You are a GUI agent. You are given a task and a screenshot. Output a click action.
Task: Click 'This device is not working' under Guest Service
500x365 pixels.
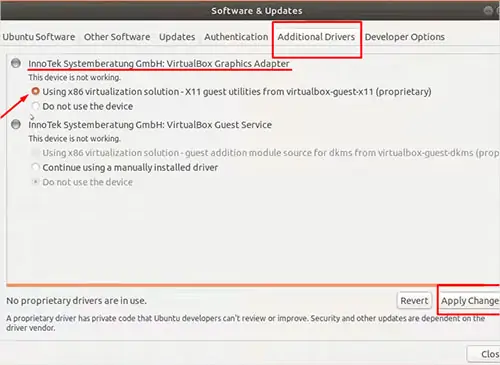coord(74,138)
